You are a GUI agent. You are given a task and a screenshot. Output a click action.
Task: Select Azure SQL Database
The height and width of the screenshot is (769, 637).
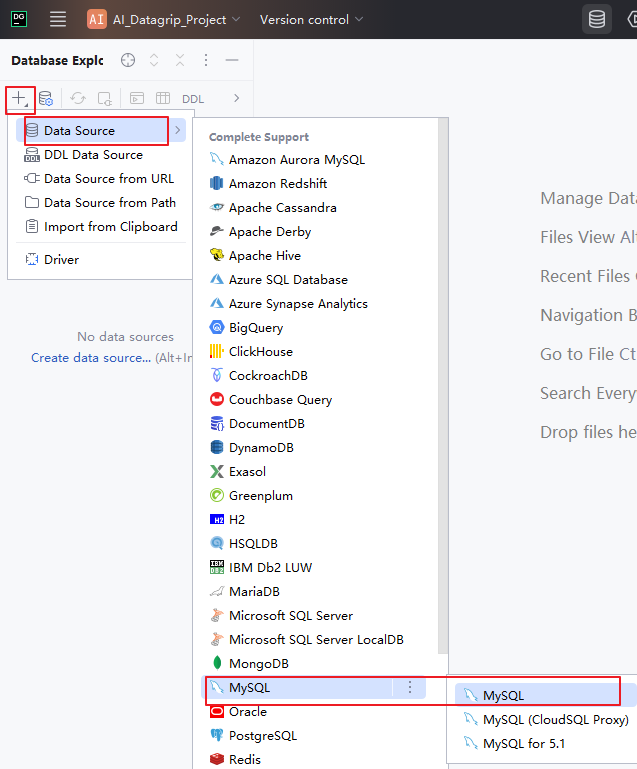pyautogui.click(x=314, y=280)
